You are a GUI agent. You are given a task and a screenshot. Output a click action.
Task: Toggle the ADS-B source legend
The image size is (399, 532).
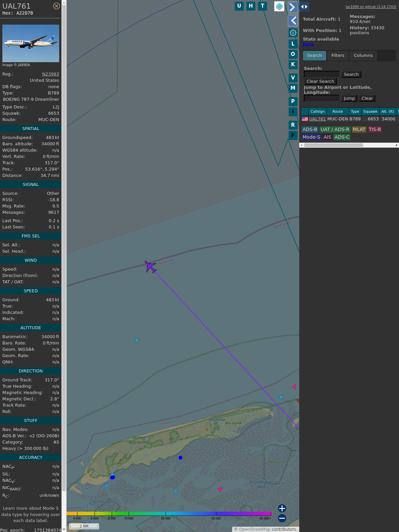(310, 130)
